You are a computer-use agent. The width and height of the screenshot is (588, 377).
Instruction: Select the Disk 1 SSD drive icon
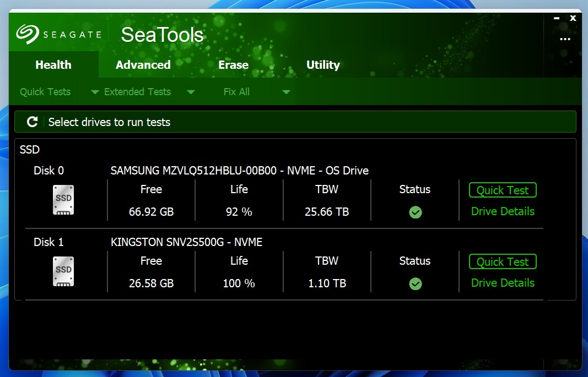point(63,271)
